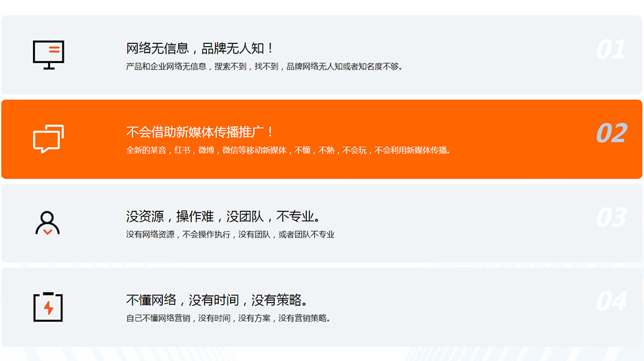Click the person avatar icon

(x=47, y=223)
